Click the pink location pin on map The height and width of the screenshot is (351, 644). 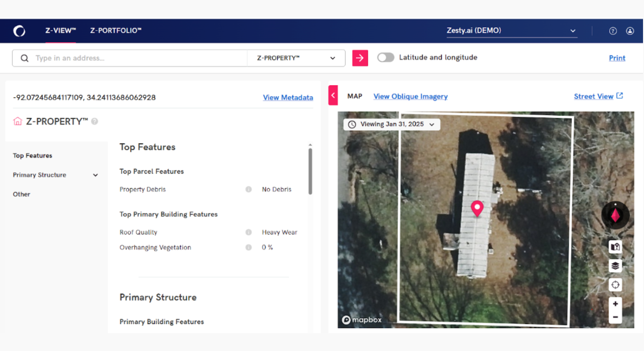(x=477, y=208)
